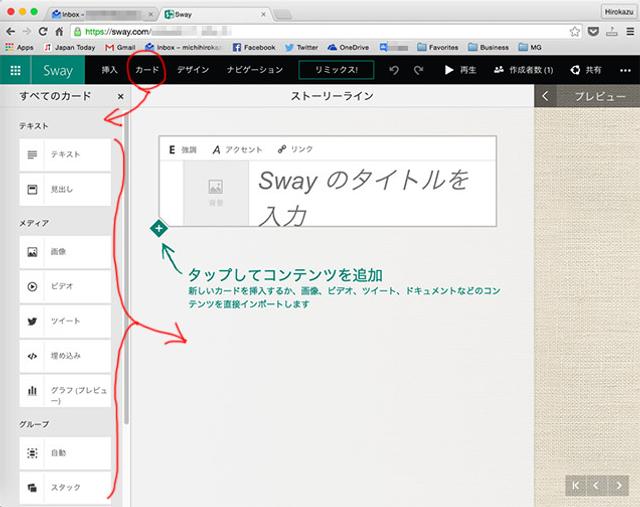Open the Sway app launcher grid
640x507 pixels.
coord(15,70)
